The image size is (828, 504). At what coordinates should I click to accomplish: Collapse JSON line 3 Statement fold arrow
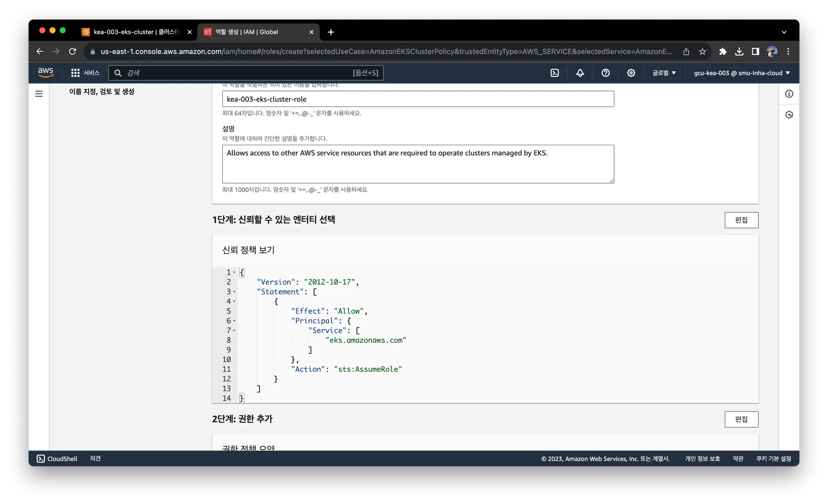click(x=234, y=292)
